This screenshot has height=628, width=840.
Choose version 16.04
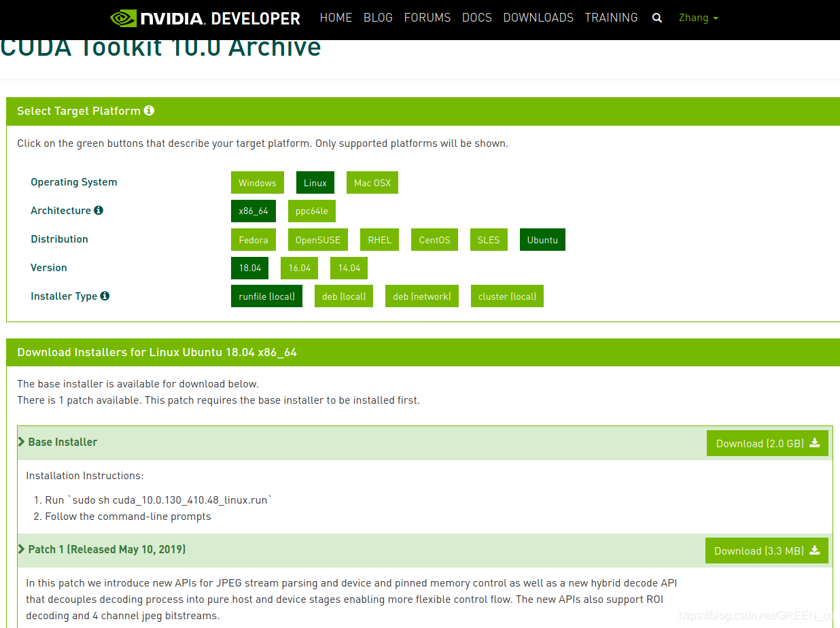(x=300, y=268)
